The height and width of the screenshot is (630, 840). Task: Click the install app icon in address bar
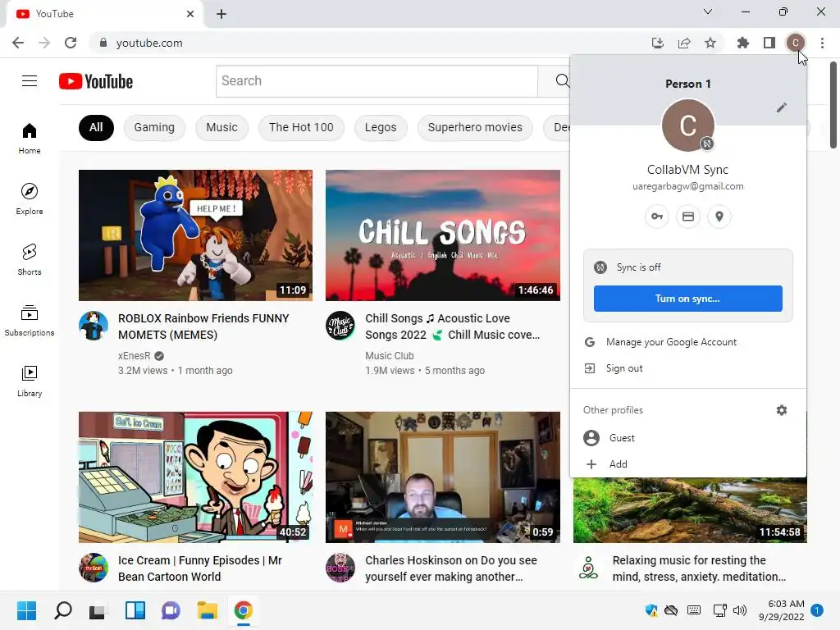point(658,43)
